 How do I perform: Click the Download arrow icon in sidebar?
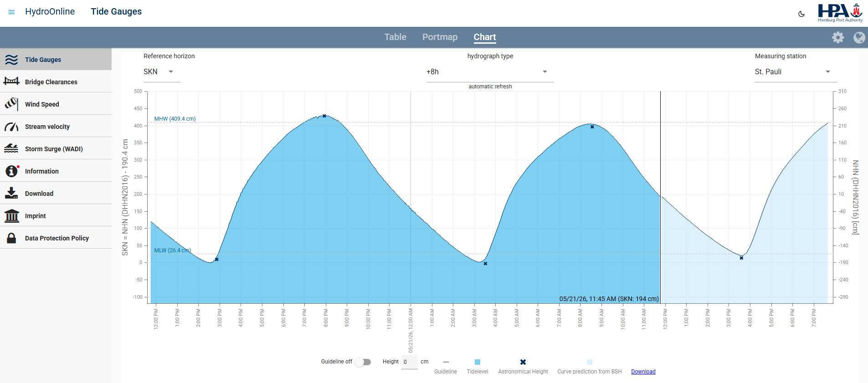[x=11, y=193]
